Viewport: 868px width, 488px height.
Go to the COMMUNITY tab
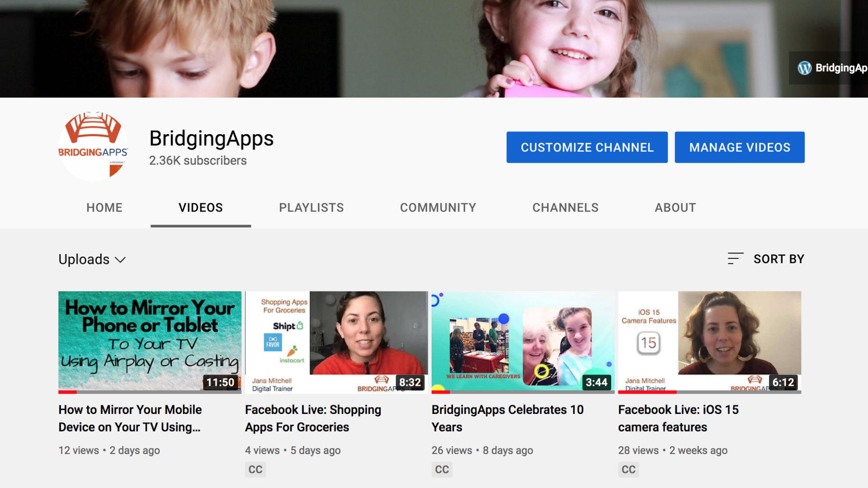pyautogui.click(x=438, y=207)
